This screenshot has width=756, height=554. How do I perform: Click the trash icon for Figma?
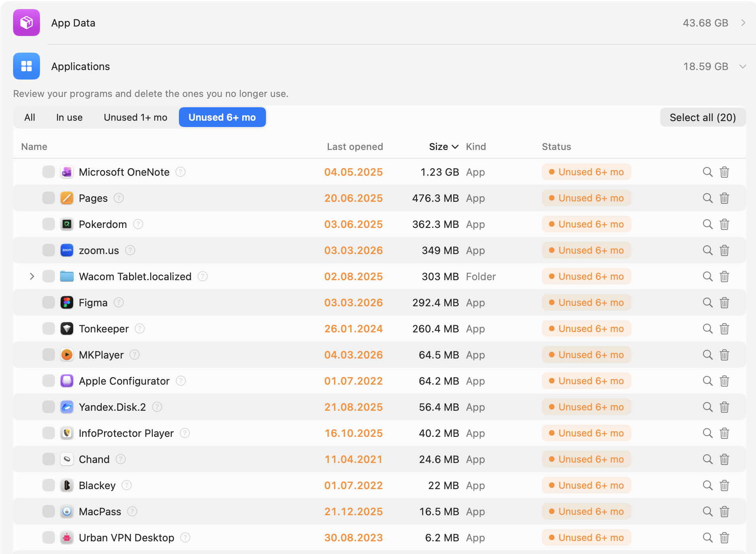click(724, 303)
